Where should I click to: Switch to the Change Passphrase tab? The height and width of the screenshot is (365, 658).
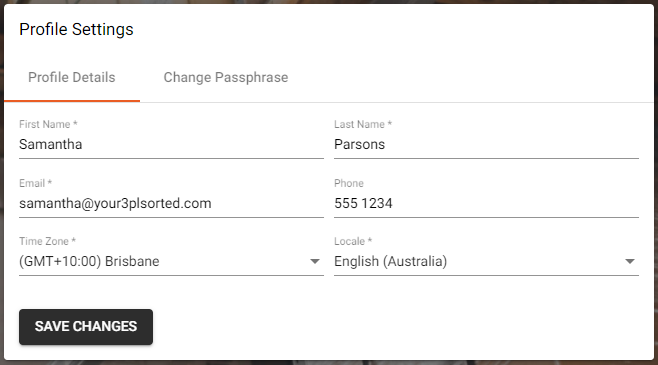226,78
